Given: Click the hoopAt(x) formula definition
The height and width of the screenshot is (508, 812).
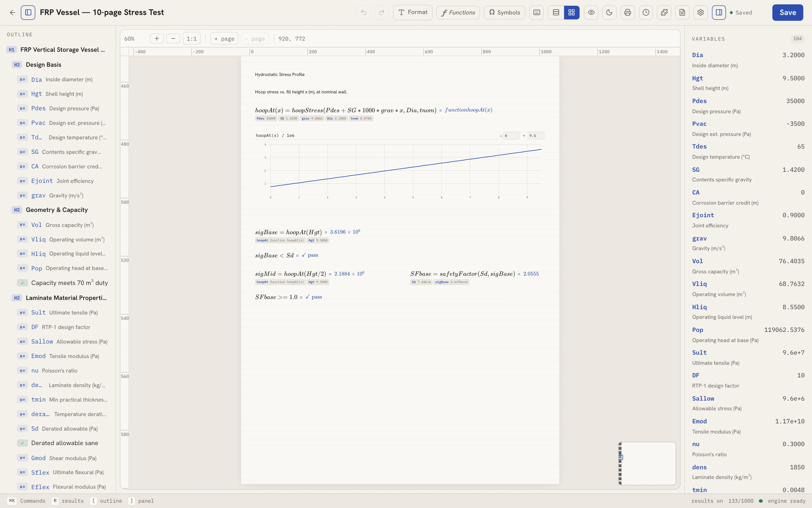Looking at the screenshot, I should point(346,110).
